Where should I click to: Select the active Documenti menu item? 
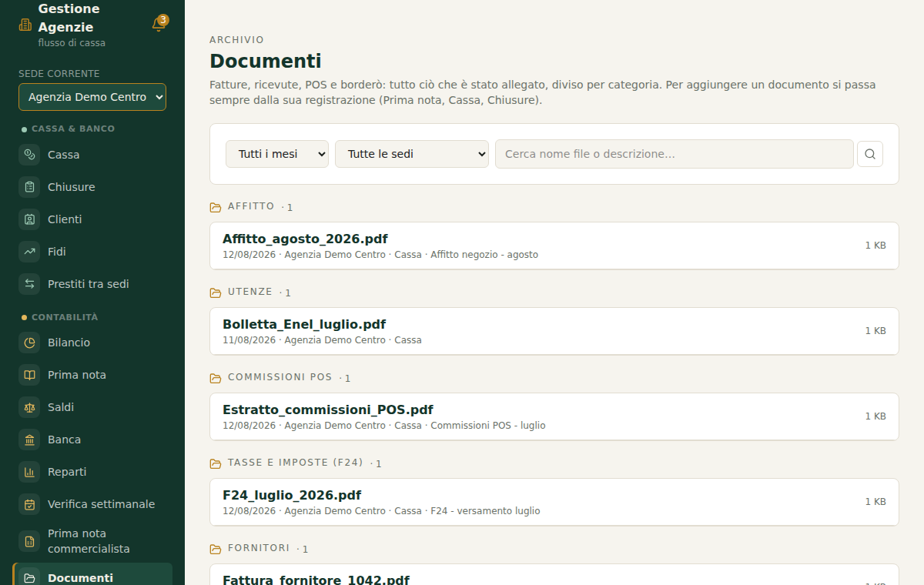[x=92, y=576]
